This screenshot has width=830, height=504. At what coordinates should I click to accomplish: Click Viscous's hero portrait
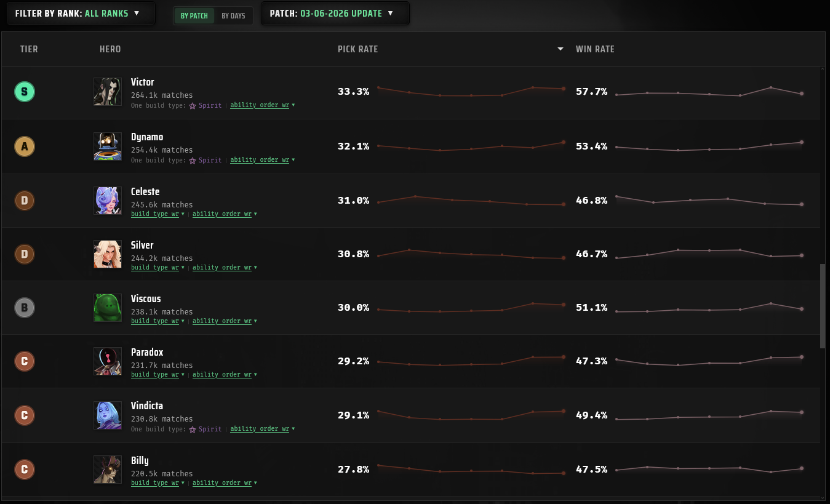[x=107, y=308]
